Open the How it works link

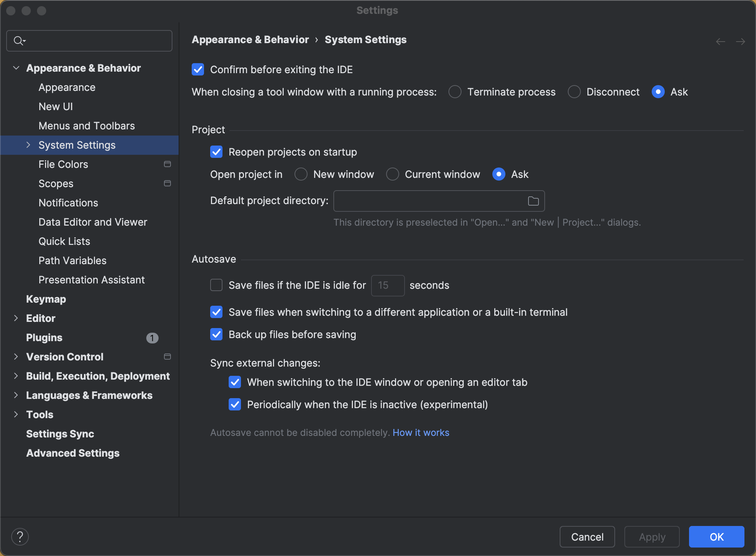(420, 432)
